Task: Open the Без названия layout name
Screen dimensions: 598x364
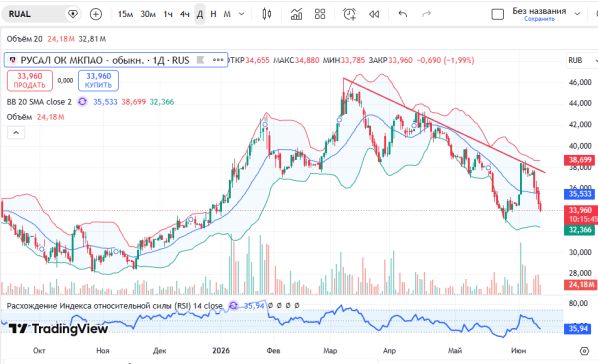Action: (x=539, y=11)
